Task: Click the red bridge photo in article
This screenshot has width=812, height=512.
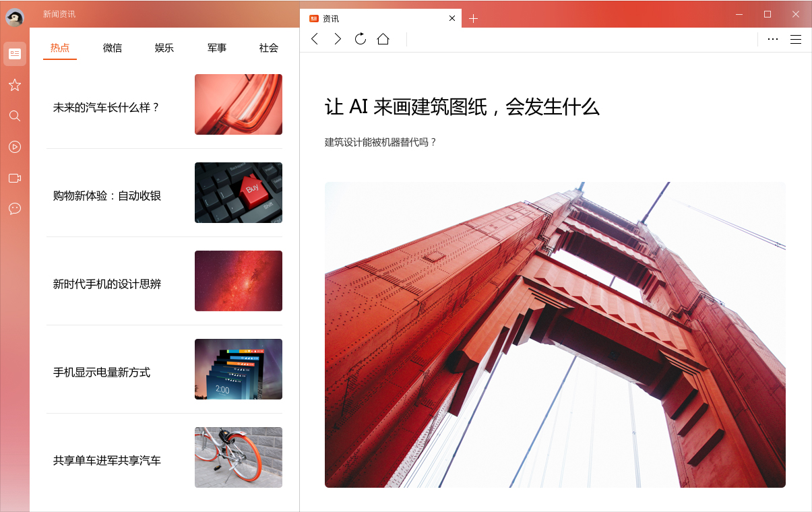Action: 555,334
